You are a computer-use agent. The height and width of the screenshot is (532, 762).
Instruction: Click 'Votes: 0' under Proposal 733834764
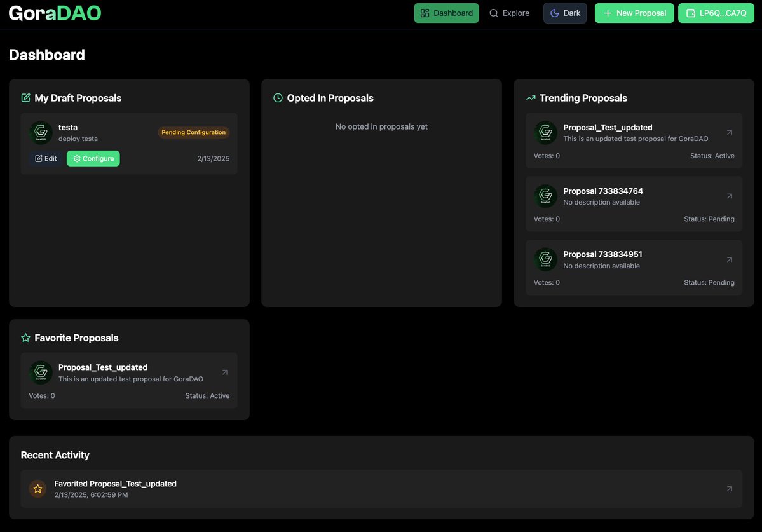[547, 219]
